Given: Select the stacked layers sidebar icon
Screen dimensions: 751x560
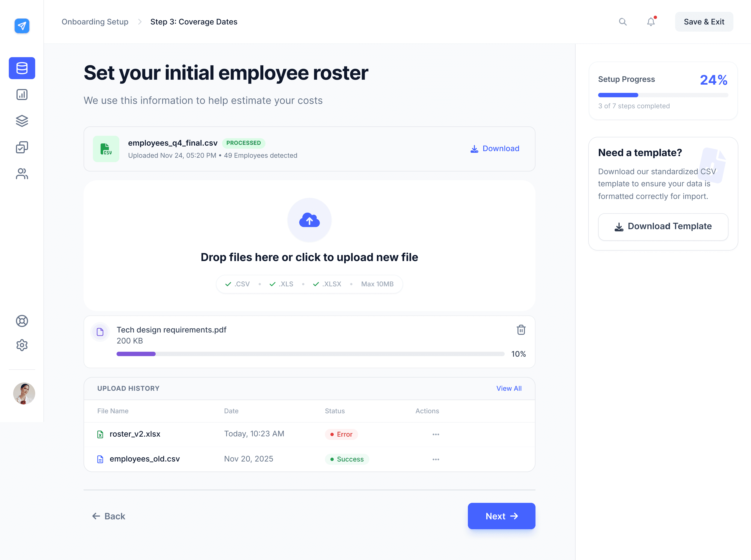Looking at the screenshot, I should [x=22, y=121].
